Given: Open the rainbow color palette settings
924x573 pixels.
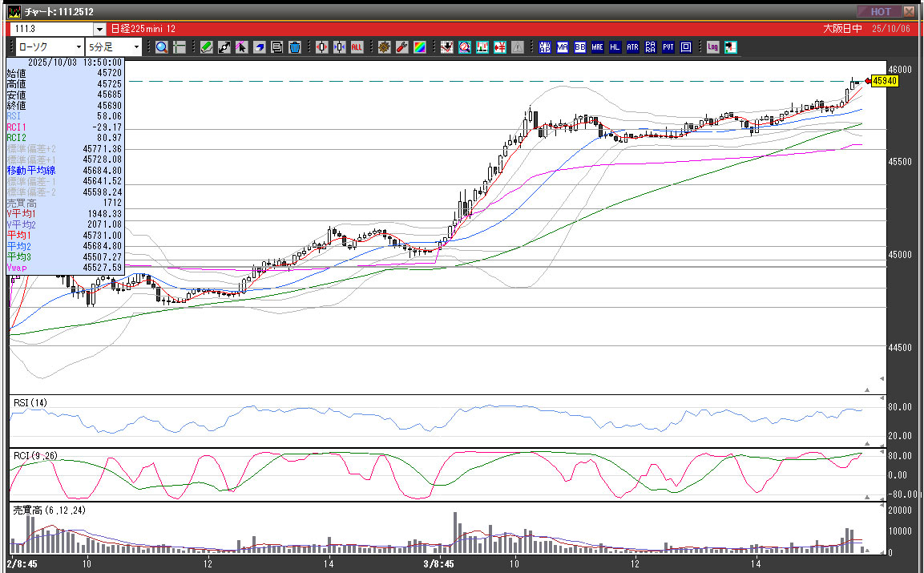Looking at the screenshot, I should 419,47.
